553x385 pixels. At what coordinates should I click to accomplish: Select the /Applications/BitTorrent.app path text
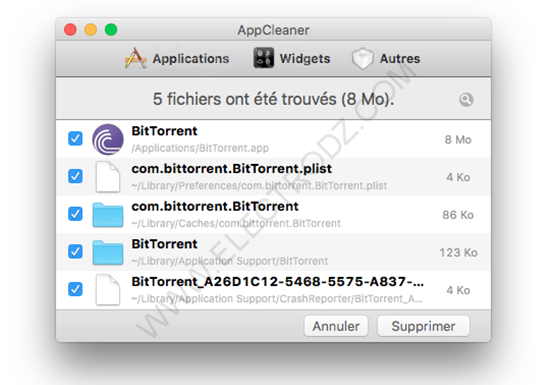200,148
